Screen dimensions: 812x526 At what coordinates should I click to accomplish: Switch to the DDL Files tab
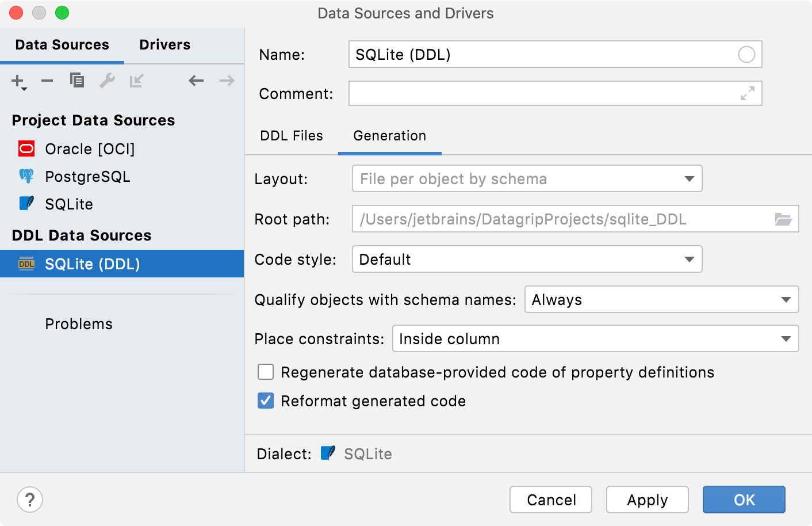coord(292,136)
